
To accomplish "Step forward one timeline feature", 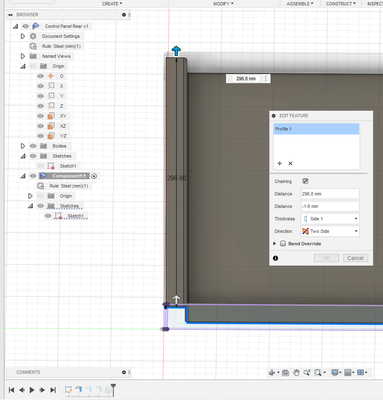I will click(x=42, y=390).
